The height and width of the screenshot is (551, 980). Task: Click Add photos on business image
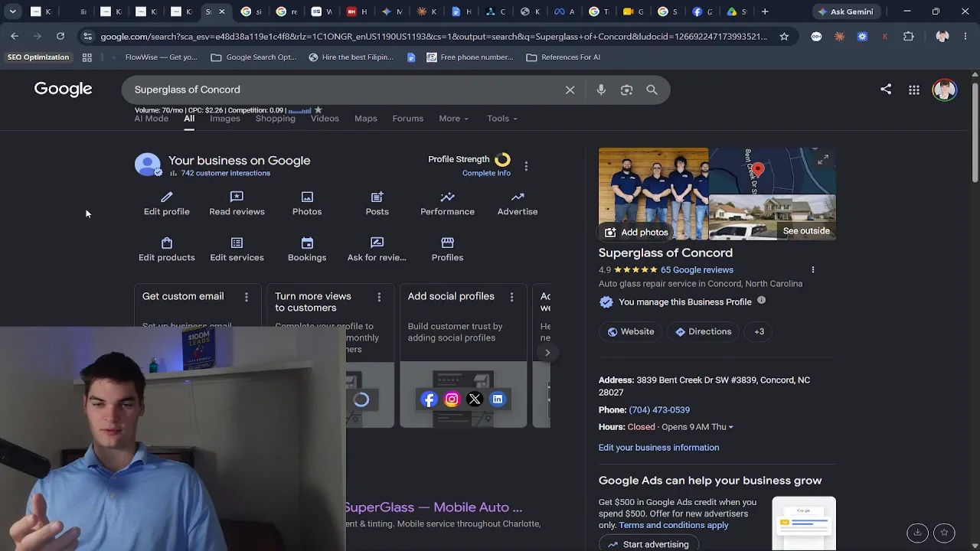(636, 232)
